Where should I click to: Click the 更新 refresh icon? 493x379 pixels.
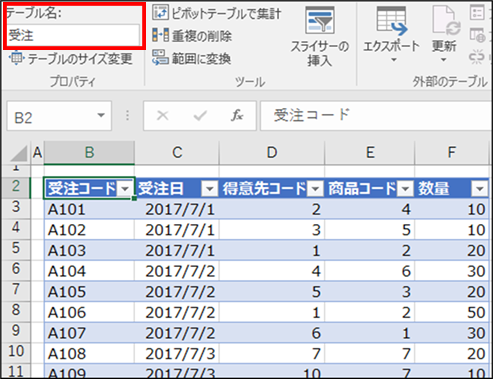click(x=446, y=21)
